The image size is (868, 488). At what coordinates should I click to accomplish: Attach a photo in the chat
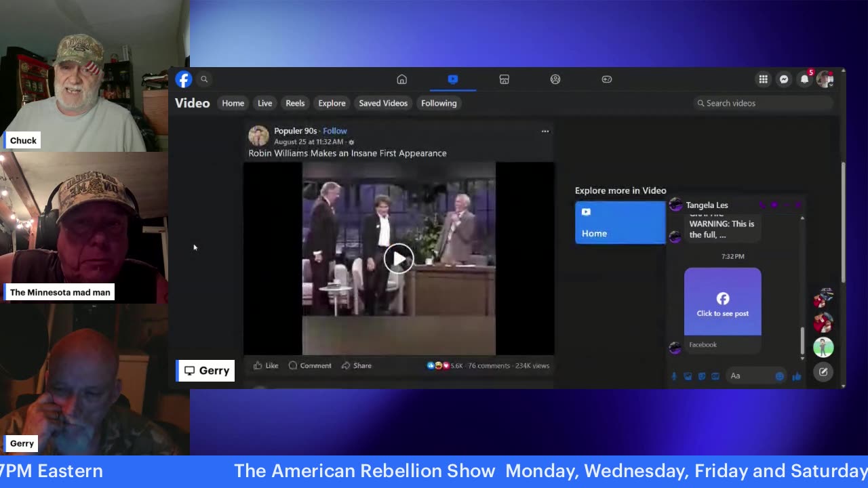(688, 376)
